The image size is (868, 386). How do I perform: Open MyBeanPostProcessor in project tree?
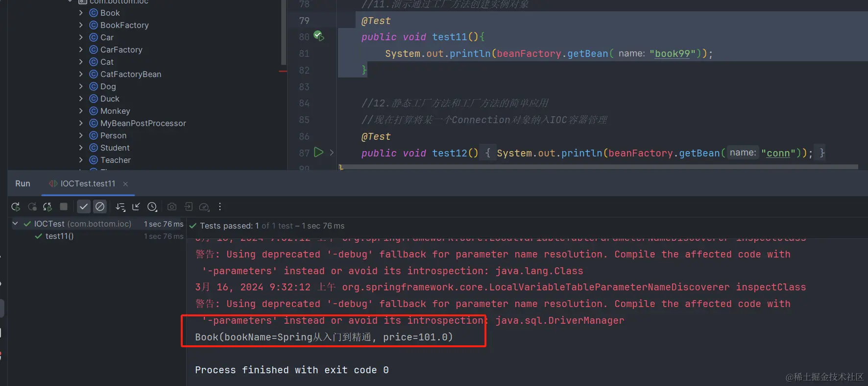(x=143, y=123)
